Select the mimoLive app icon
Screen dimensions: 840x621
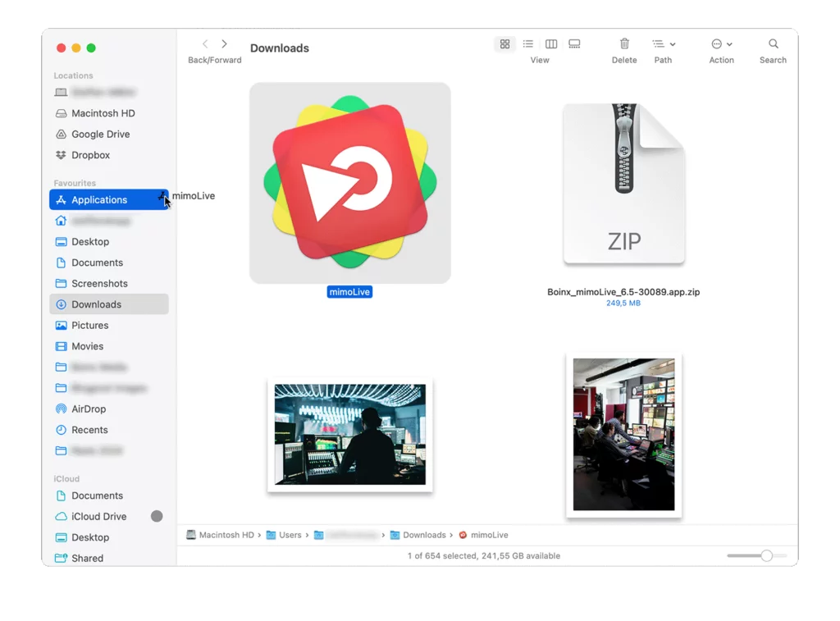coord(349,183)
